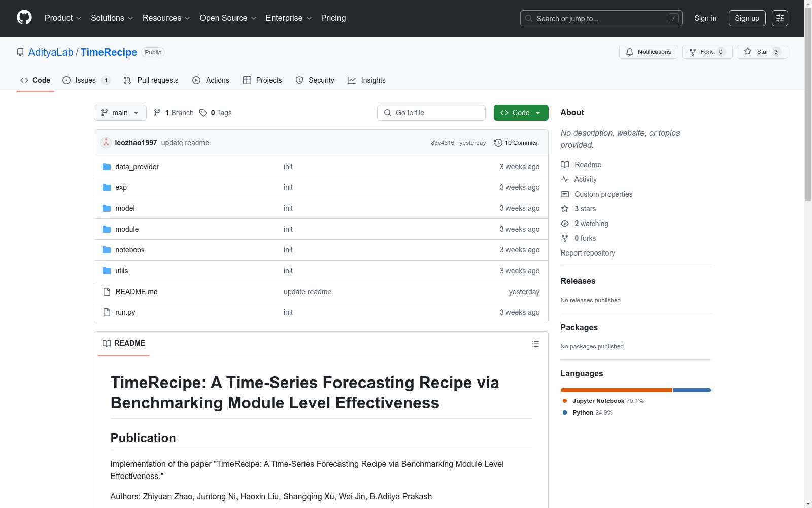The height and width of the screenshot is (508, 812).
Task: Open the 'update readme' commit message in header
Action: point(185,143)
